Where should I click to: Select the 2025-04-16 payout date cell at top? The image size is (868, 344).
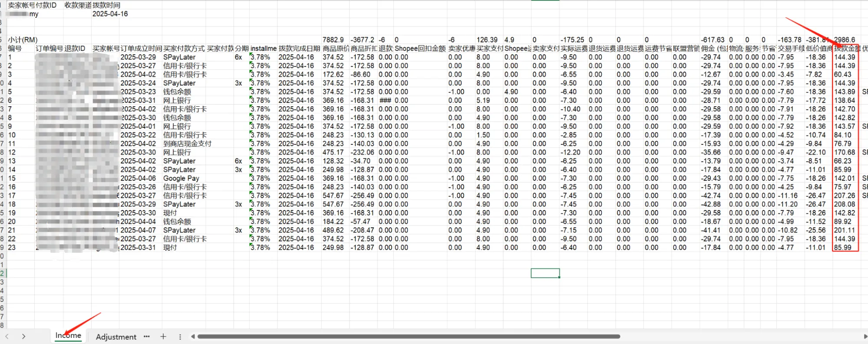coord(110,14)
